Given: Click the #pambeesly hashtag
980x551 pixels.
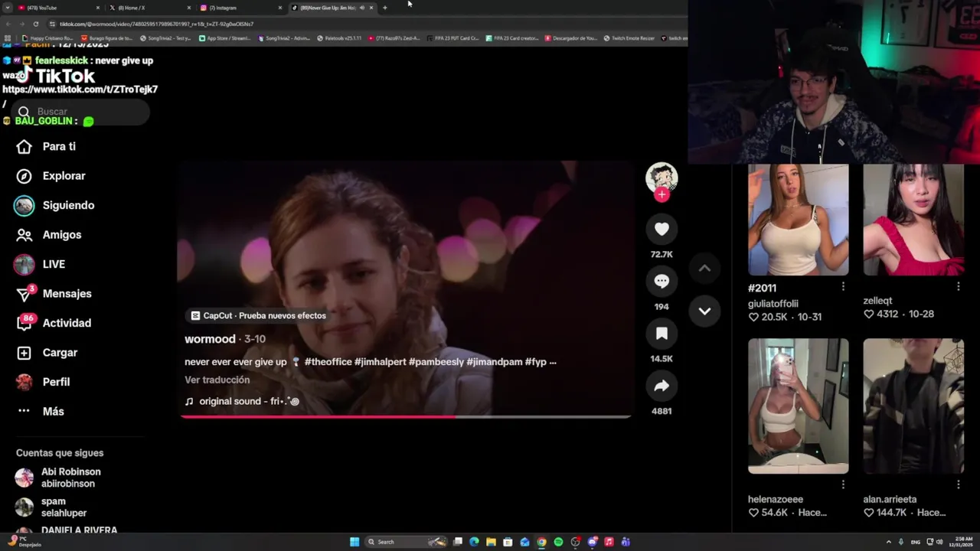Looking at the screenshot, I should [x=436, y=362].
